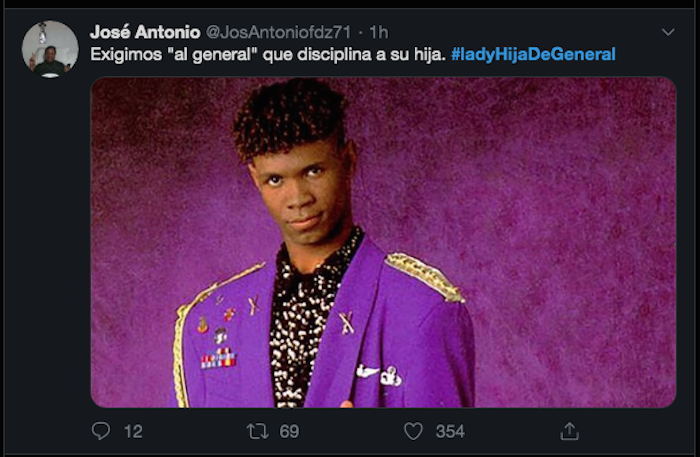Open the @JosAntoniofdz71 handle link
The height and width of the screenshot is (457, 700).
(x=282, y=31)
